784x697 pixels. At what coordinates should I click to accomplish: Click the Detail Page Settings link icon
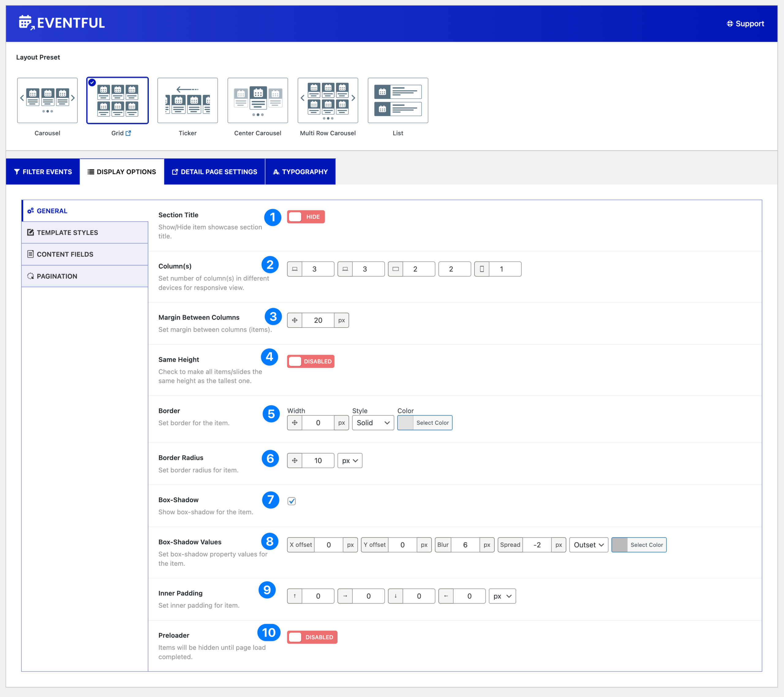[175, 172]
